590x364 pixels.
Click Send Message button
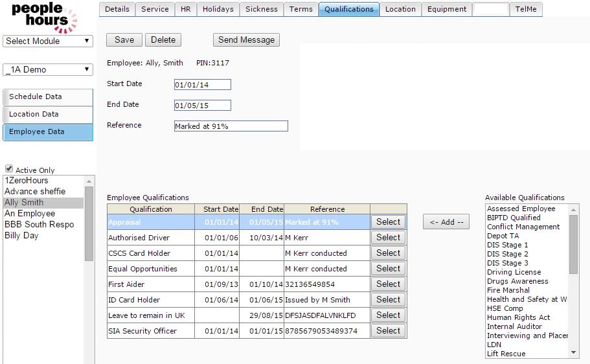pos(246,40)
